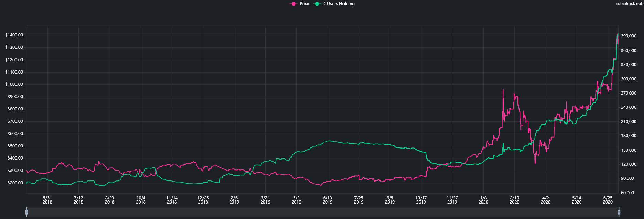Image resolution: width=644 pixels, height=219 pixels.
Task: Click the 60,000 users axis label
Action: (x=627, y=193)
